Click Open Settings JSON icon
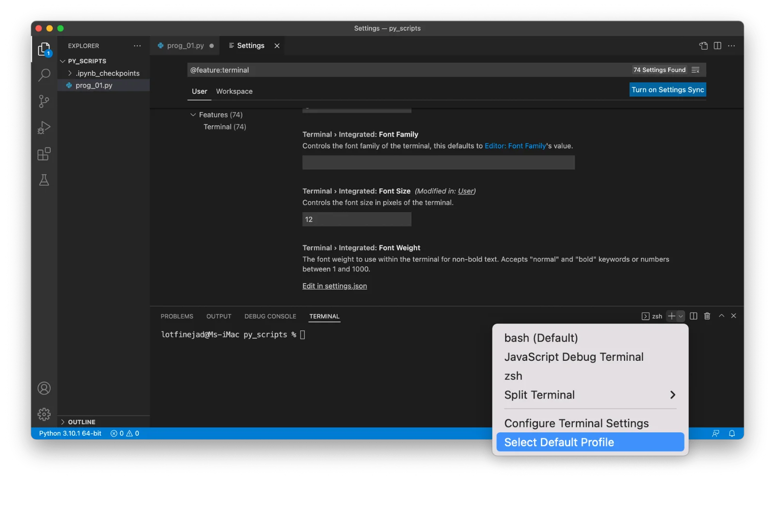The width and height of the screenshot is (774, 532). coord(703,45)
